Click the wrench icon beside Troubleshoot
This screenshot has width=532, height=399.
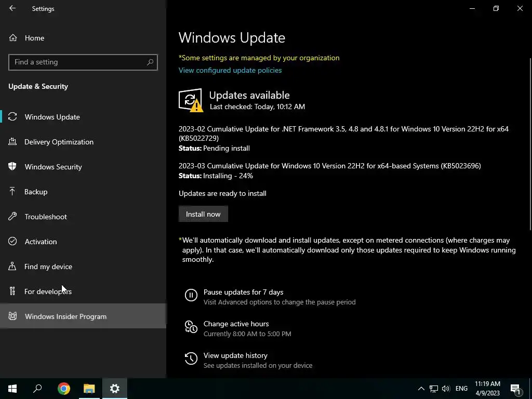12,217
